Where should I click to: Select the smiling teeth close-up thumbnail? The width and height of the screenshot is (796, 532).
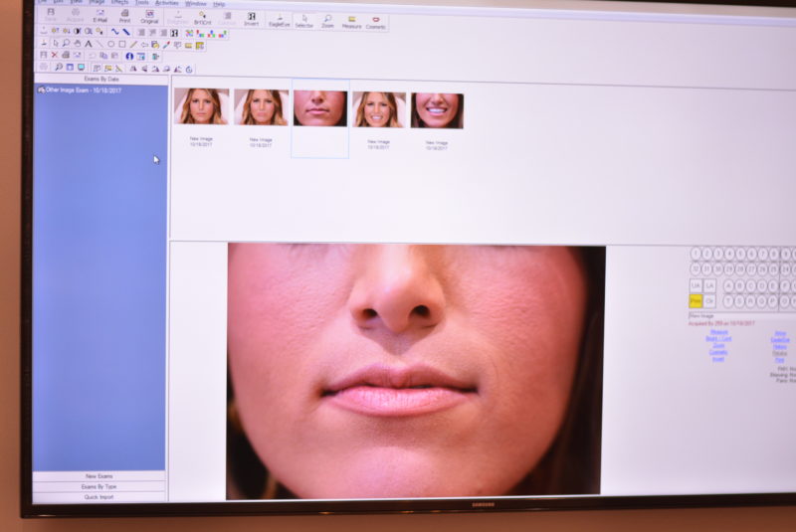(x=437, y=110)
